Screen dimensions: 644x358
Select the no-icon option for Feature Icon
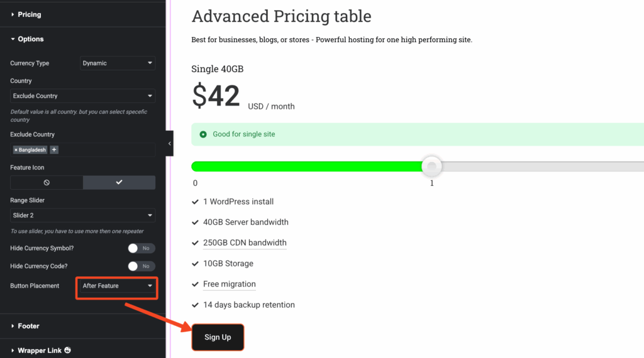coord(47,182)
